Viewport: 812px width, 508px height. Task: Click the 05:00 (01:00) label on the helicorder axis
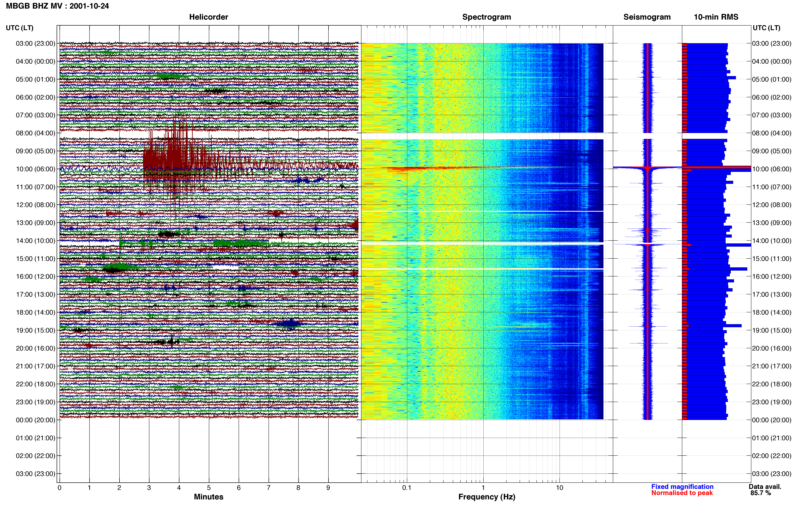tap(35, 79)
